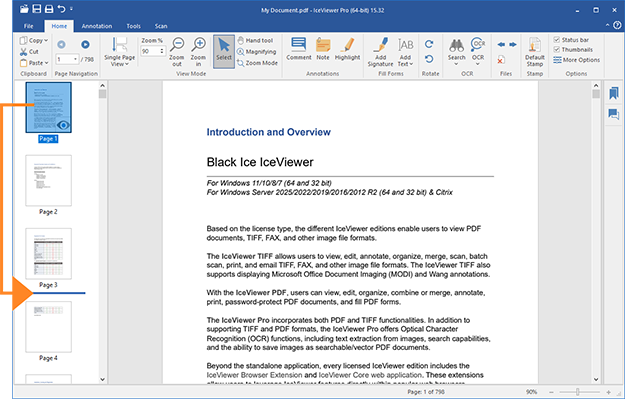Image resolution: width=625 pixels, height=399 pixels.
Task: Enable Zoom Mode tool
Action: pyautogui.click(x=257, y=63)
